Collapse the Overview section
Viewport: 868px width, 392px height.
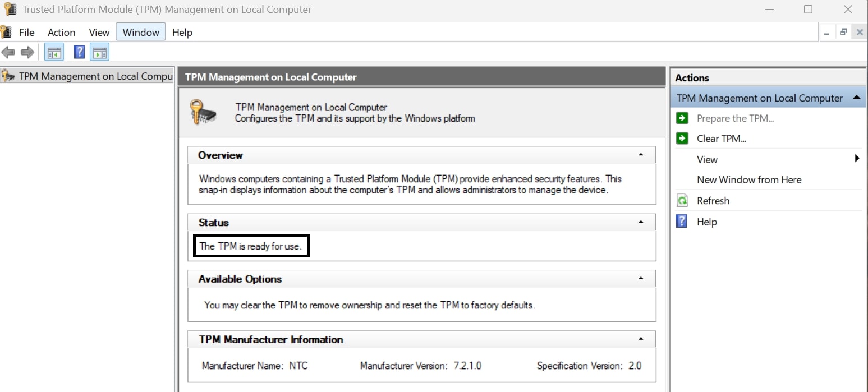[x=641, y=155]
